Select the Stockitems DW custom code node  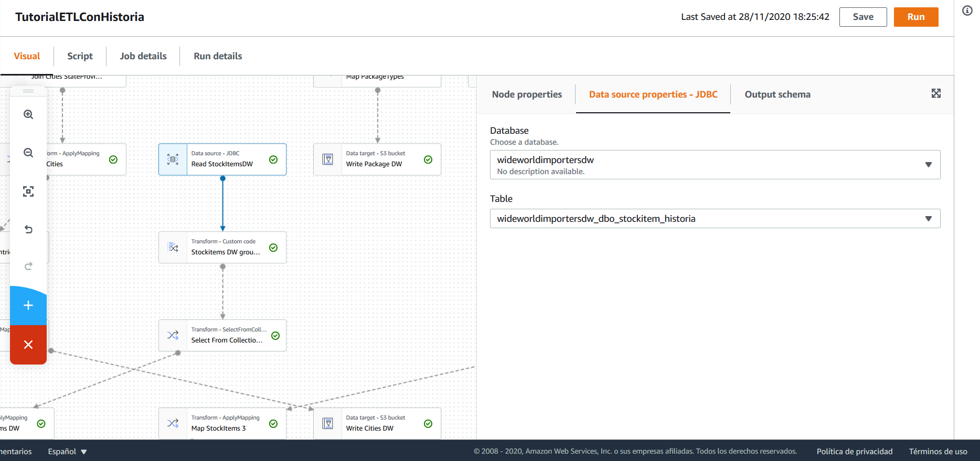(222, 248)
